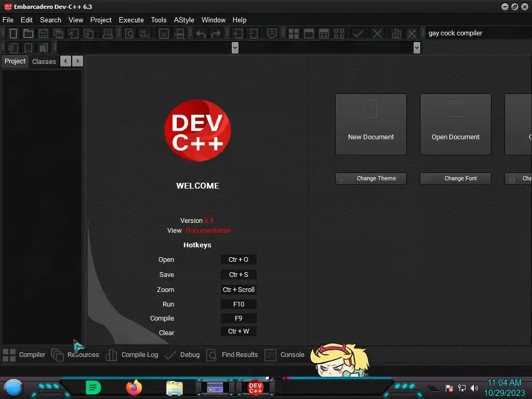Click the Toggle Comment toolbar icon
Viewport: 532px width, 399px height.
(272, 33)
